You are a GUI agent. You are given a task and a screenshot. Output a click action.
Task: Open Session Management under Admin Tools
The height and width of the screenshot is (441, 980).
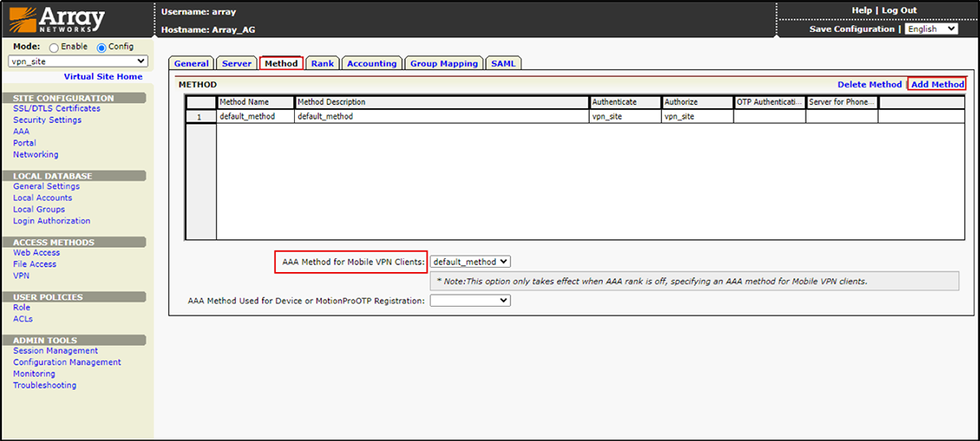pos(56,351)
